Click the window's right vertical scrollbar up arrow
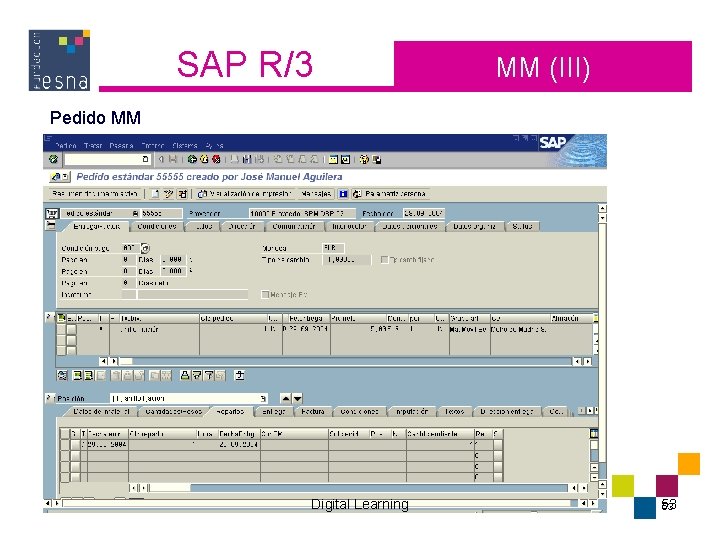This screenshot has height=540, width=720. 602,208
